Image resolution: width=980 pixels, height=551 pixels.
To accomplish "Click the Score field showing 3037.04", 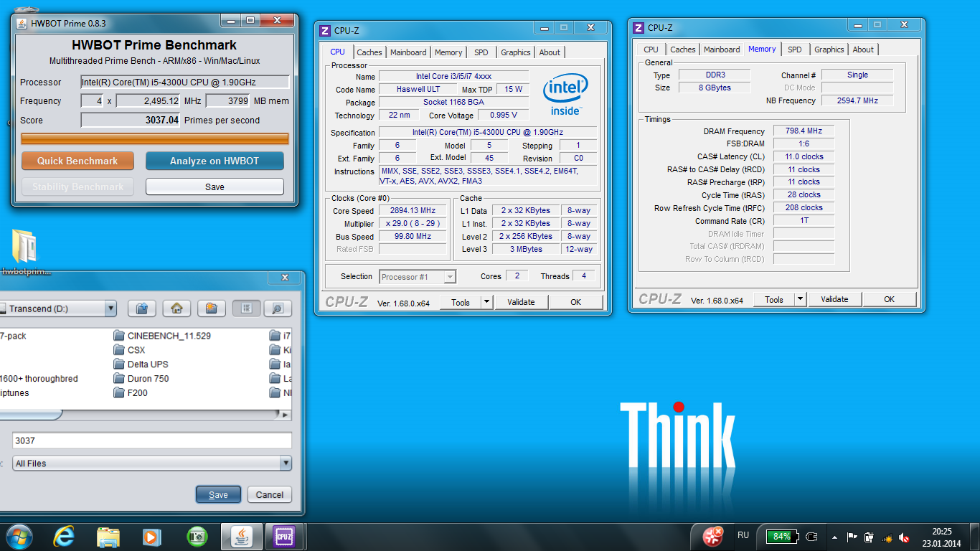I will 131,120.
